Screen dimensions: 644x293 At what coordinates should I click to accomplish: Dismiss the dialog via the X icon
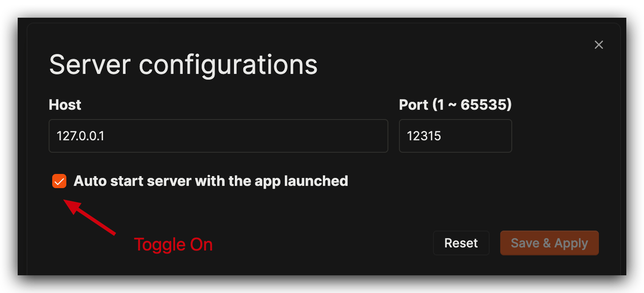(598, 45)
